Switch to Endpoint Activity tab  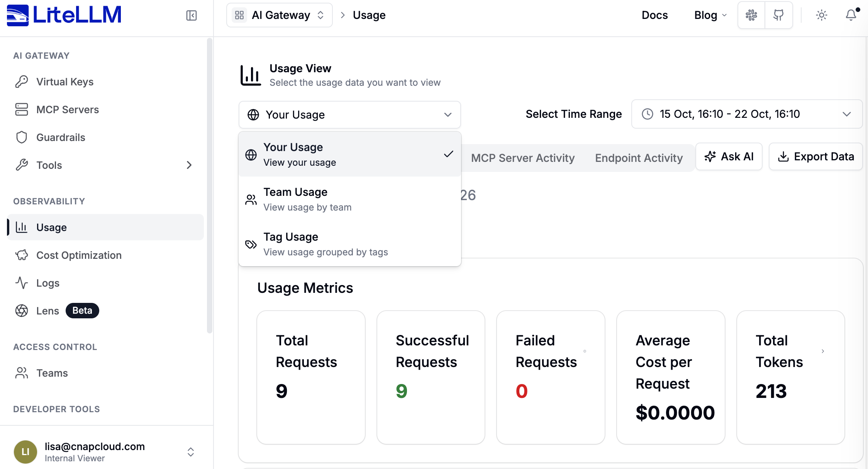(x=639, y=158)
